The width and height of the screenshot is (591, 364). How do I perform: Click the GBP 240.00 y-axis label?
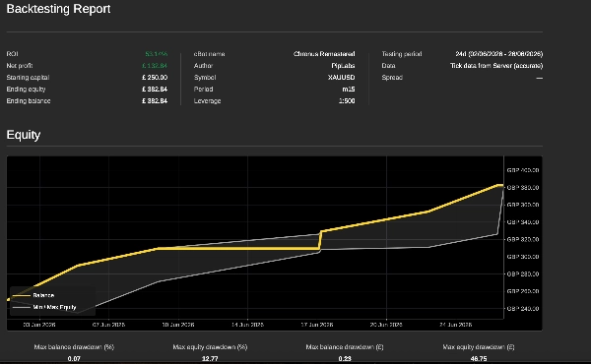click(x=523, y=309)
